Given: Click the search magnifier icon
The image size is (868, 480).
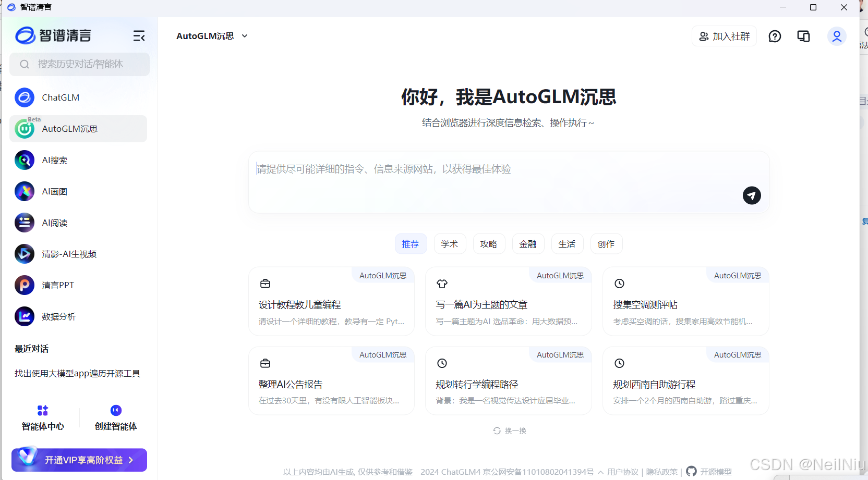Looking at the screenshot, I should [25, 64].
